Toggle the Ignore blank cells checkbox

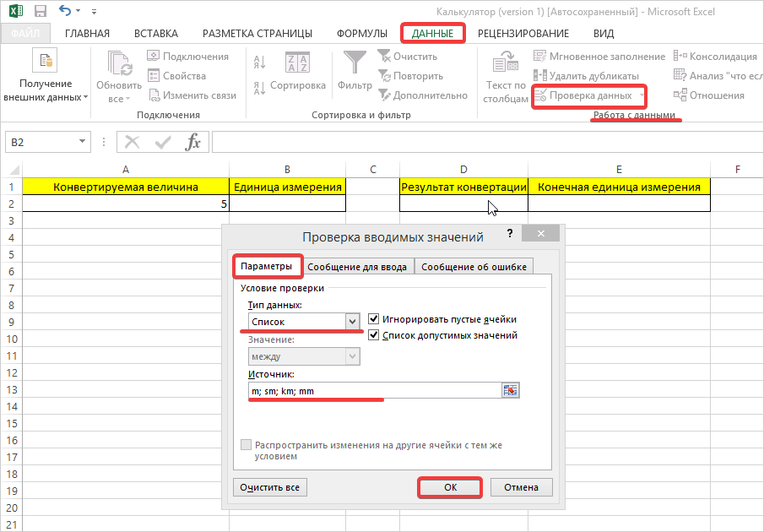(374, 319)
